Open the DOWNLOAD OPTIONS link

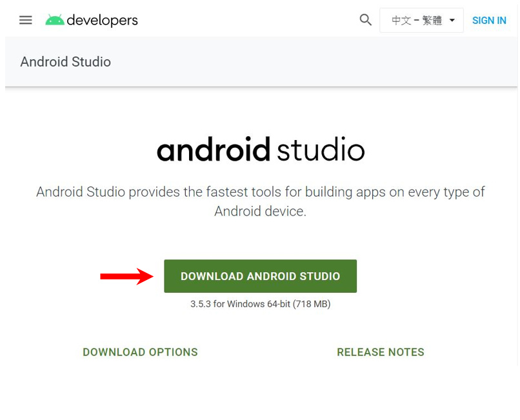click(x=140, y=352)
